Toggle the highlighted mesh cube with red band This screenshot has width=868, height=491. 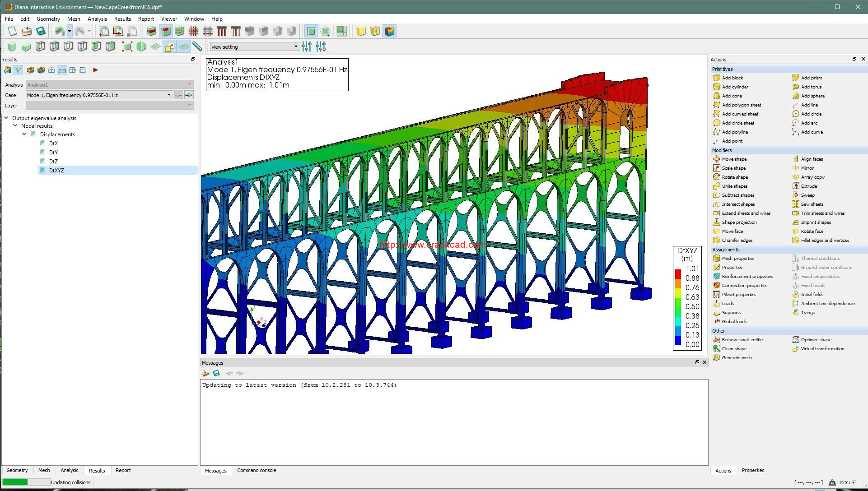166,31
